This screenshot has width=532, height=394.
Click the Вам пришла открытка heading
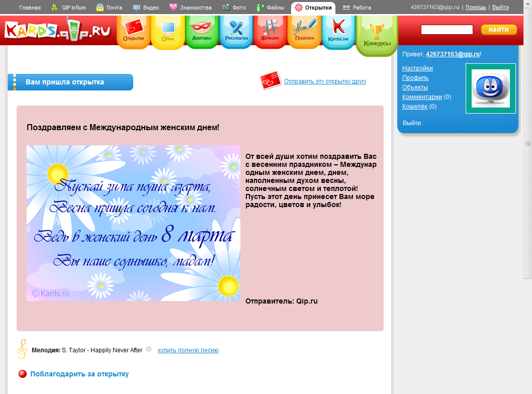tap(65, 82)
